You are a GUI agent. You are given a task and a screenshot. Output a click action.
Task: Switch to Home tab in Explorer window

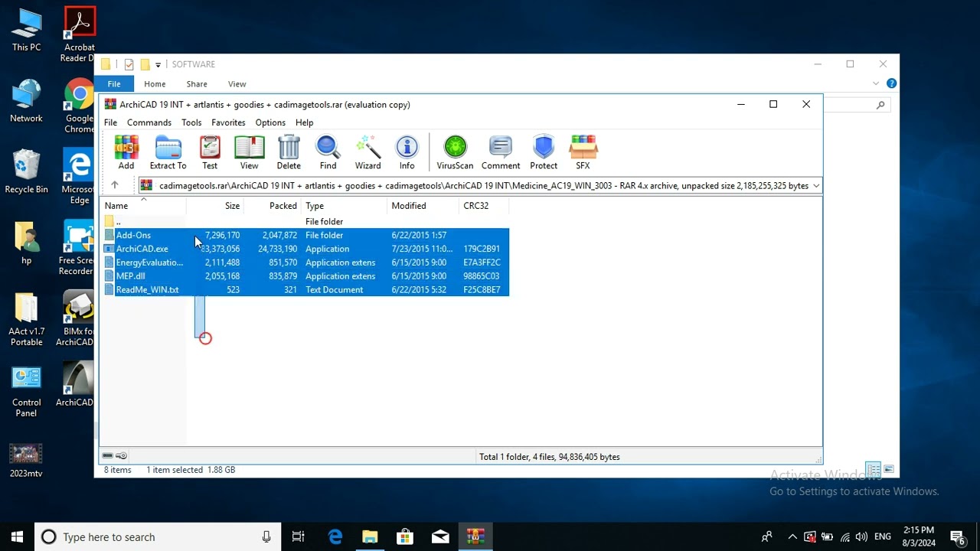(x=155, y=84)
